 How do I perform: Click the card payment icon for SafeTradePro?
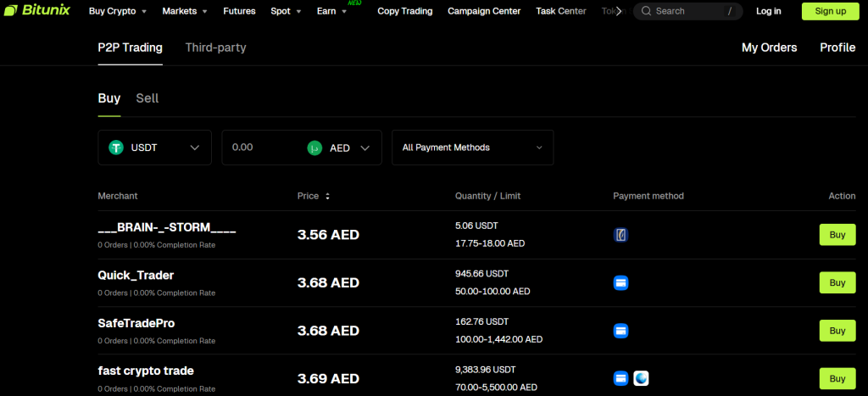point(621,332)
